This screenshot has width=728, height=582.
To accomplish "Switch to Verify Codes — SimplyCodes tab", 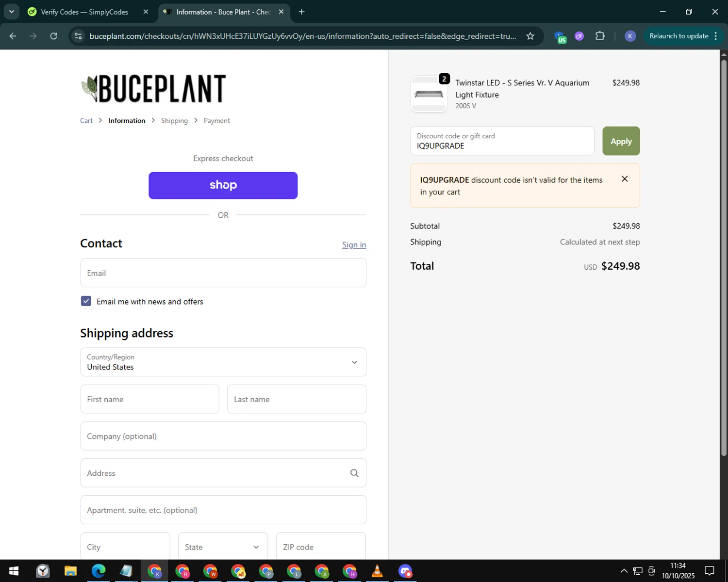I will coord(84,12).
